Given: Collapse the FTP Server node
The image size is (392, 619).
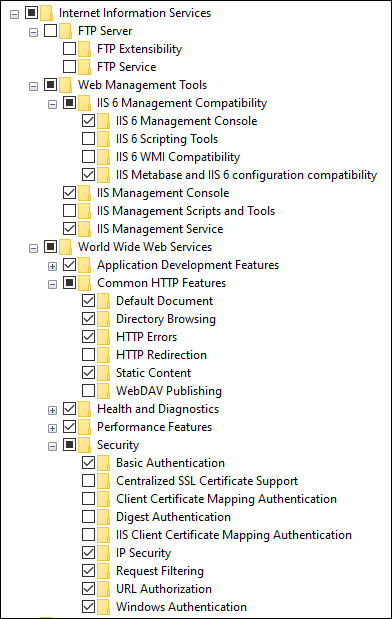Looking at the screenshot, I should (x=33, y=32).
